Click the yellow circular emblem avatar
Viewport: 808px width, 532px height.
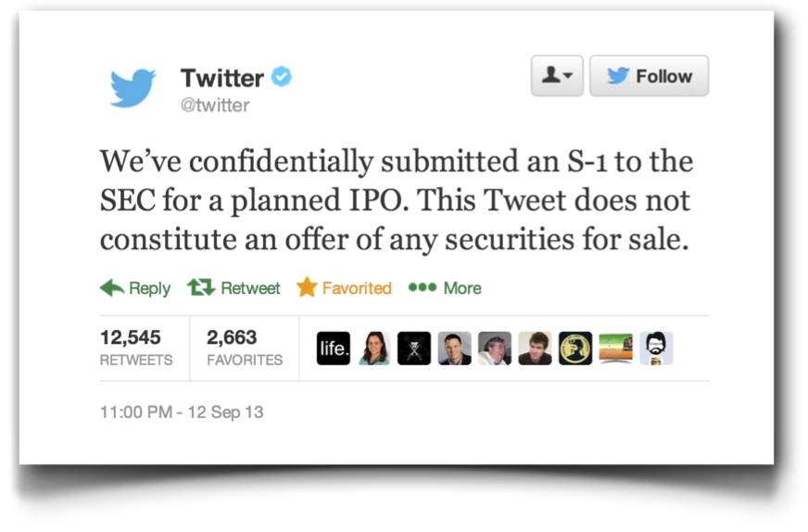click(575, 348)
